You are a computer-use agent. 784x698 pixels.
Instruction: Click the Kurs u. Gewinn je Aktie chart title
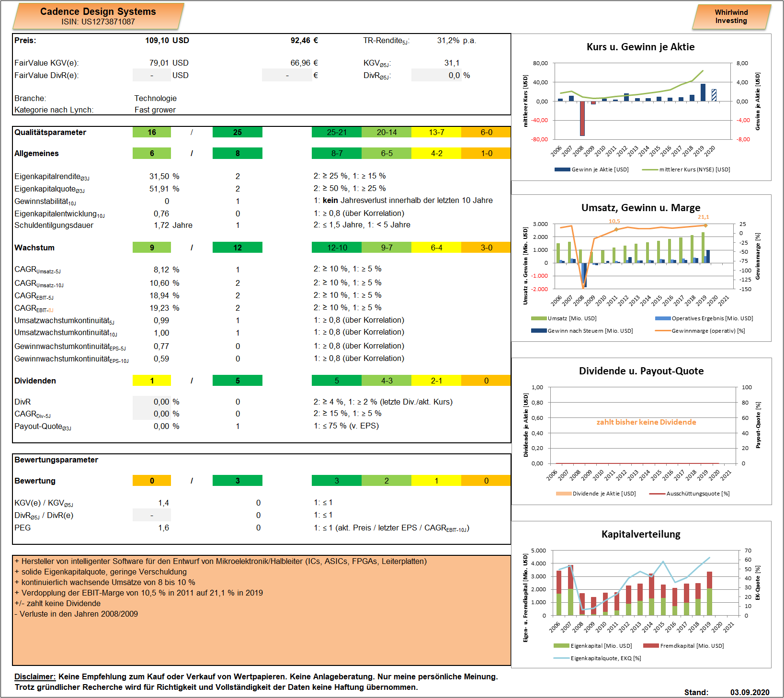coord(640,47)
